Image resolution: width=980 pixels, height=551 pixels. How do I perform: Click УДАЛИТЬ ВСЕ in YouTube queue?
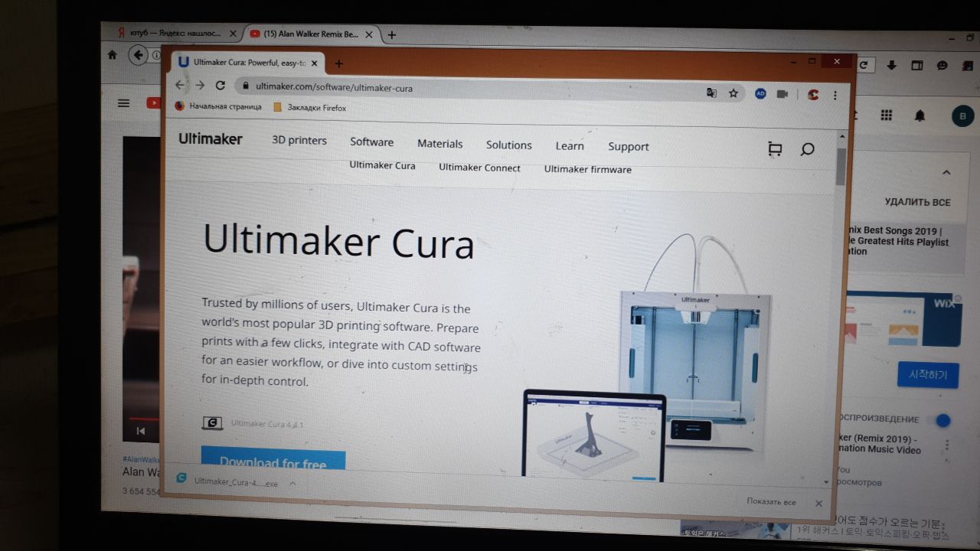[917, 203]
